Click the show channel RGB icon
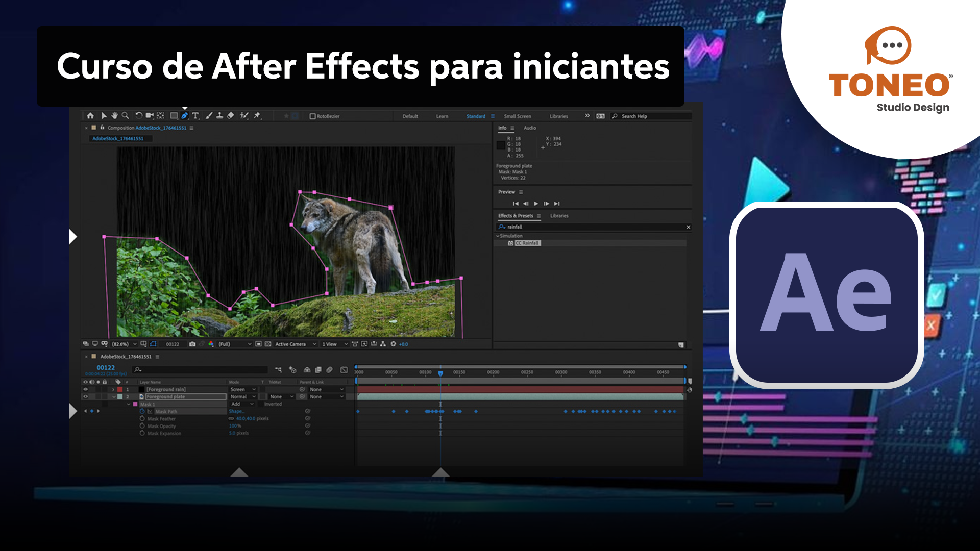The height and width of the screenshot is (551, 980). pos(211,344)
